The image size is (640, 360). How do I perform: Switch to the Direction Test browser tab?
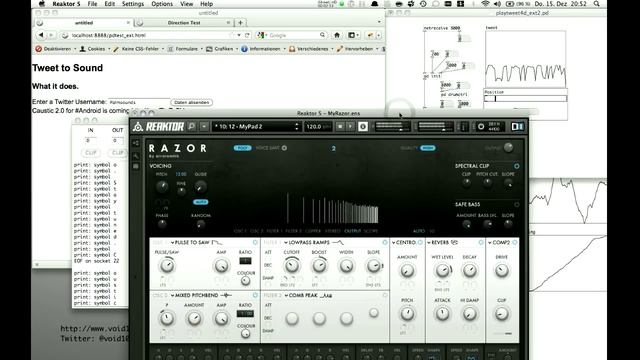[x=184, y=23]
